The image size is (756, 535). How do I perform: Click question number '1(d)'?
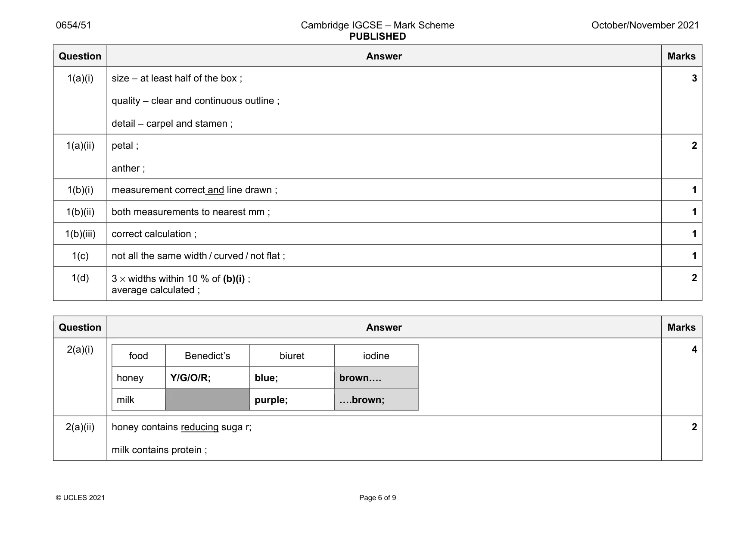(80, 278)
